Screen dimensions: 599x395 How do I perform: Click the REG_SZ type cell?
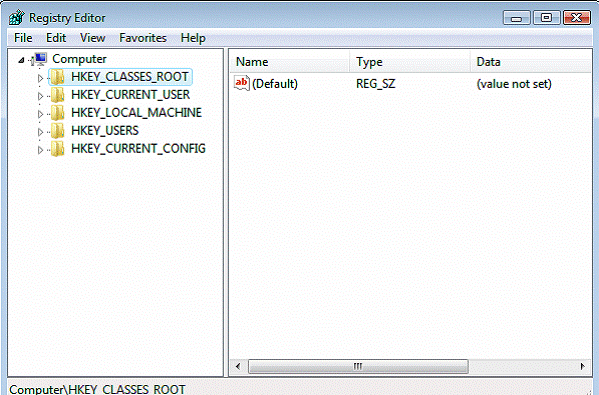[x=376, y=84]
